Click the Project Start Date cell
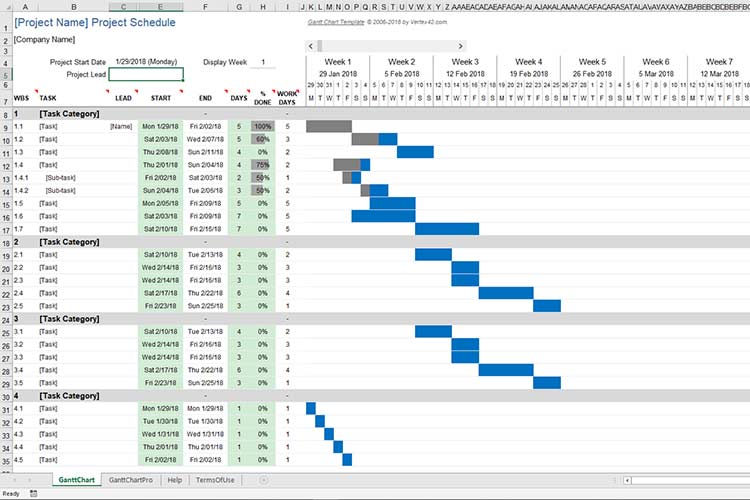The width and height of the screenshot is (750, 500). (146, 62)
